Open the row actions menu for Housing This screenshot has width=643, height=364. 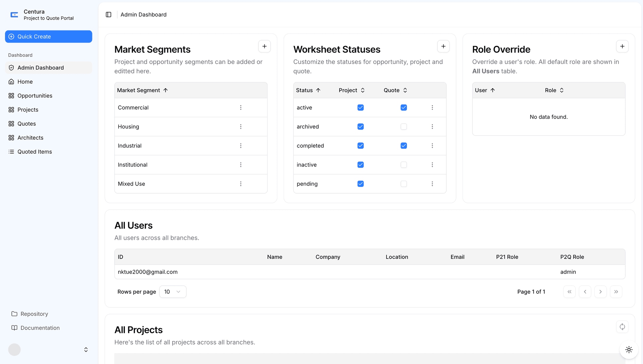[x=240, y=127]
